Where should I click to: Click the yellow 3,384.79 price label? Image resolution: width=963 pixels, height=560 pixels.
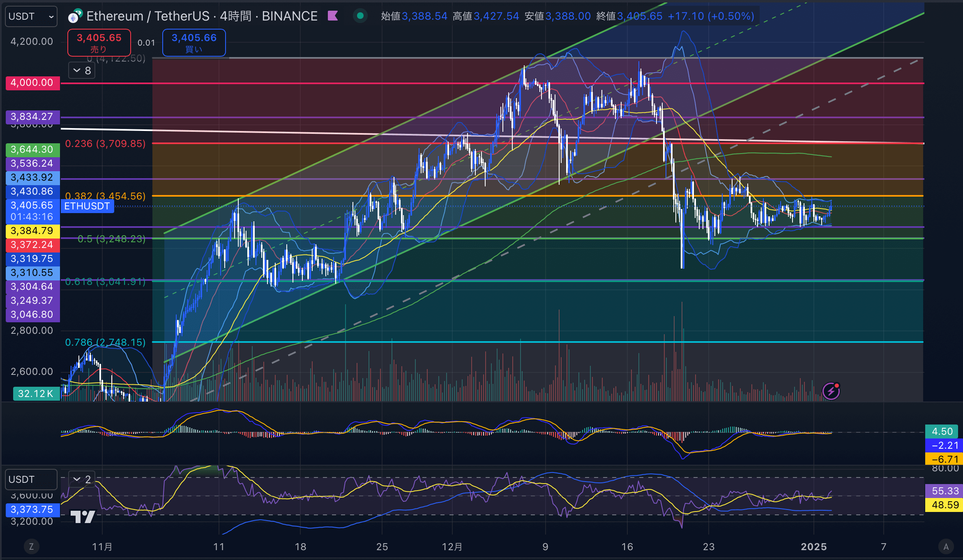pos(32,231)
